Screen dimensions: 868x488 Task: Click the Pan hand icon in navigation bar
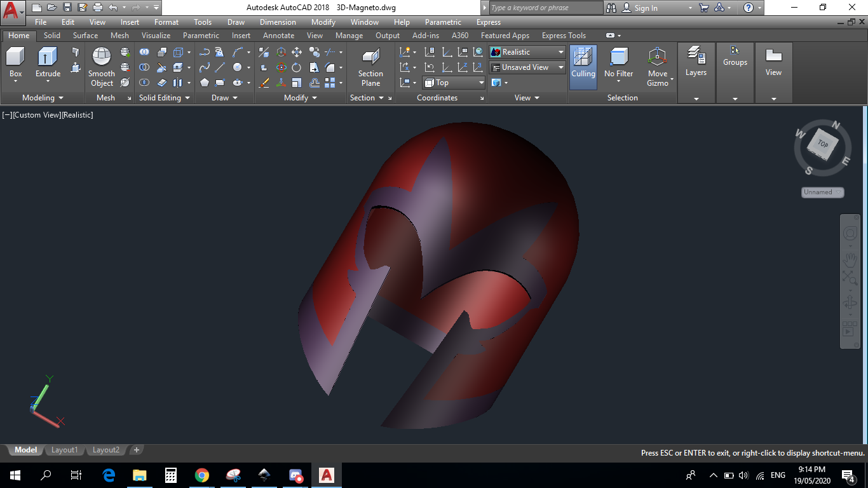tap(850, 259)
